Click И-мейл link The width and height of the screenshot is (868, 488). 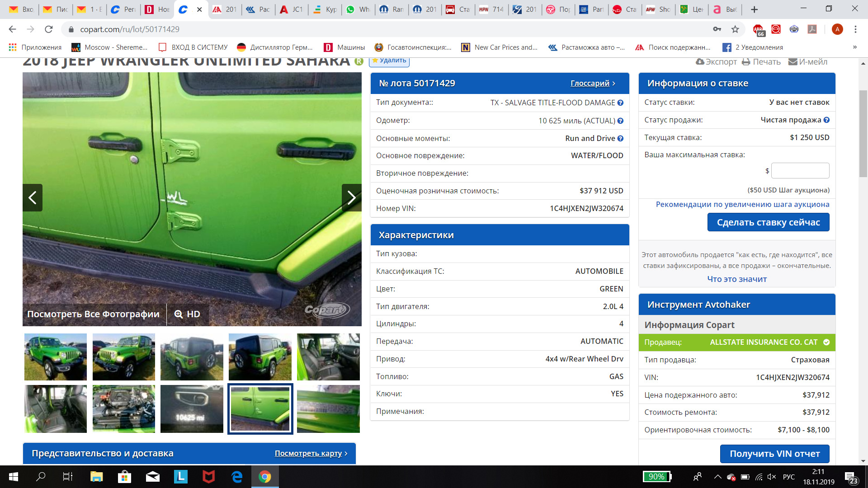click(808, 62)
